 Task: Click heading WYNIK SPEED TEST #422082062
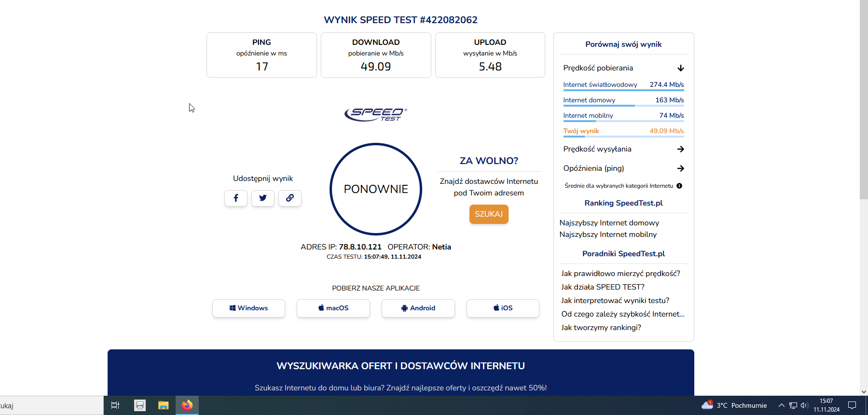[400, 20]
